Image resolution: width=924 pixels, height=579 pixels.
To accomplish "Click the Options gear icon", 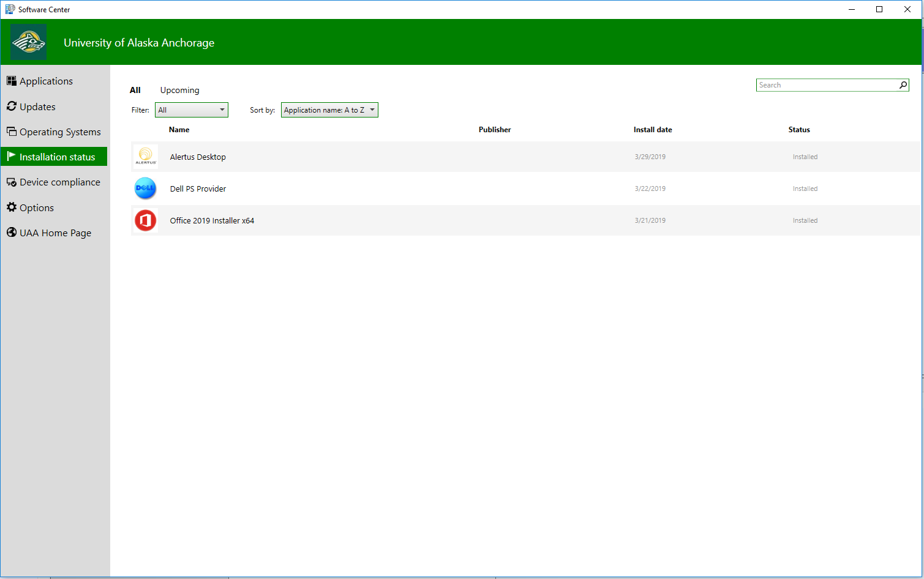I will (12, 207).
